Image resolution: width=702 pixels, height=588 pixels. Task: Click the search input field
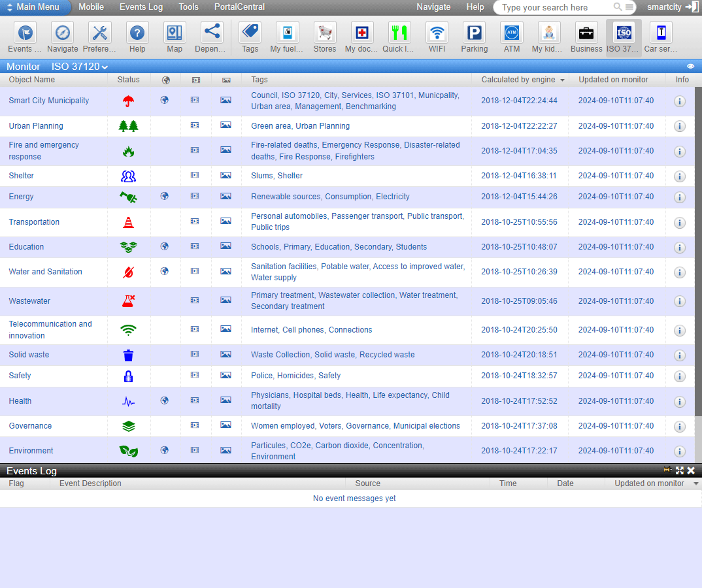click(x=554, y=8)
